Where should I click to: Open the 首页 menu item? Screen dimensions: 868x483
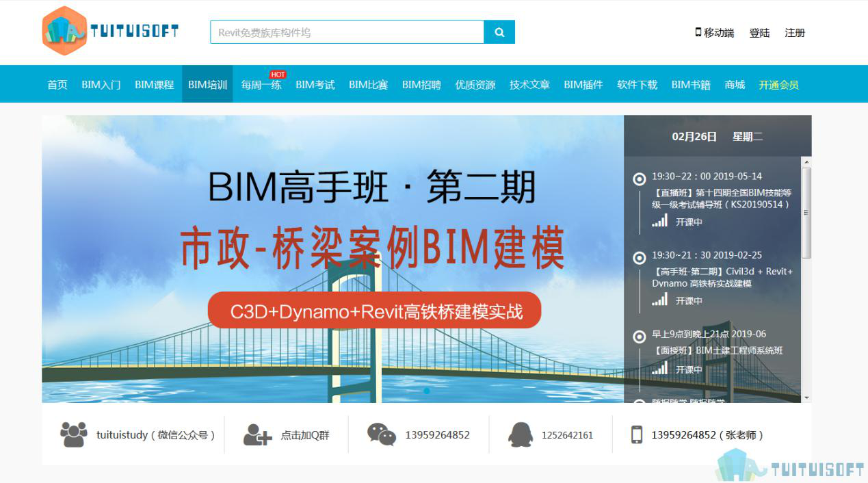click(x=57, y=85)
